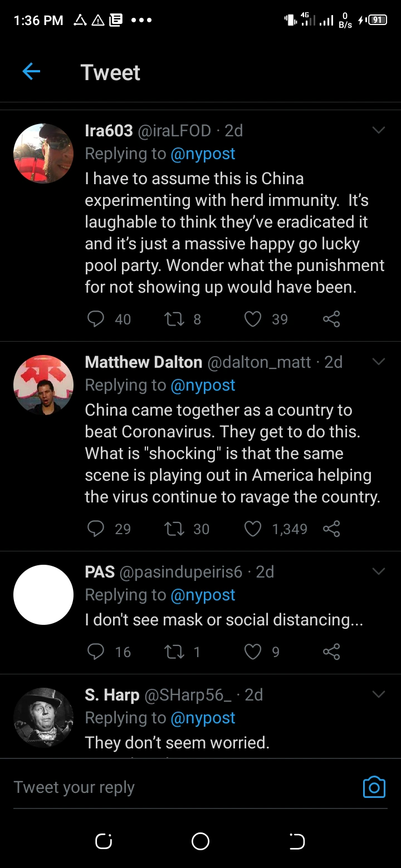This screenshot has width=401, height=868.
Task: Open @nypost link in Ira603's reply
Action: click(203, 154)
